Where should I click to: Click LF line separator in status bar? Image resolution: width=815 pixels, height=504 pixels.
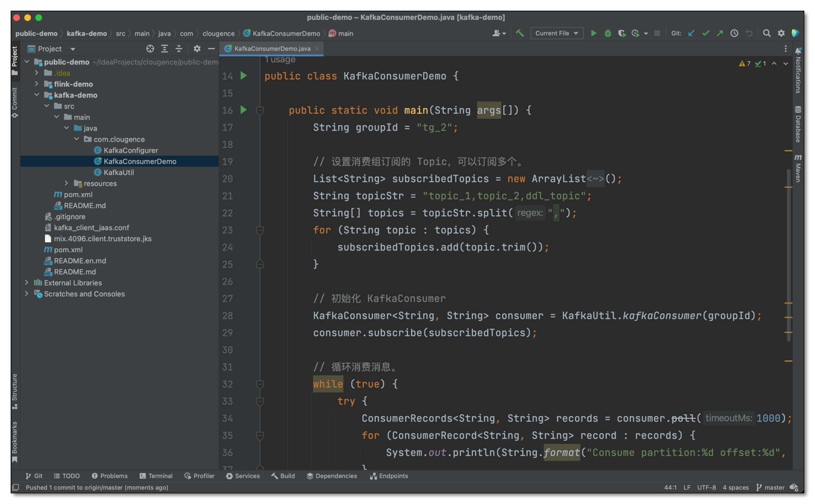687,487
